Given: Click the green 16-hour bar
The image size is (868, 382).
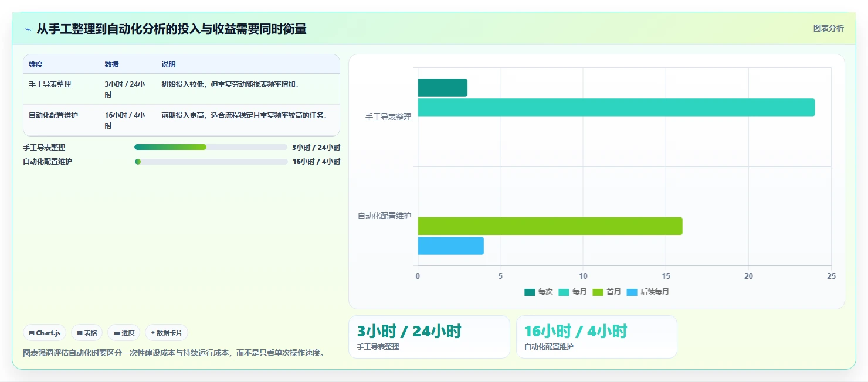Looking at the screenshot, I should [550, 226].
